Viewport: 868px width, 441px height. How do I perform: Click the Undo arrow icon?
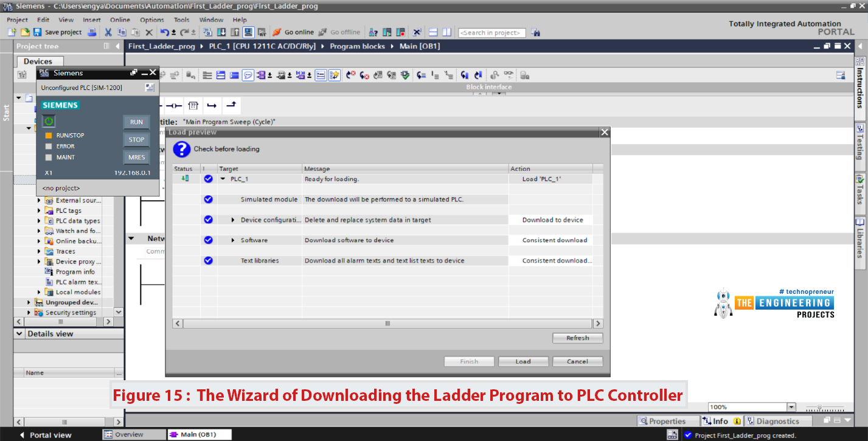tap(164, 32)
